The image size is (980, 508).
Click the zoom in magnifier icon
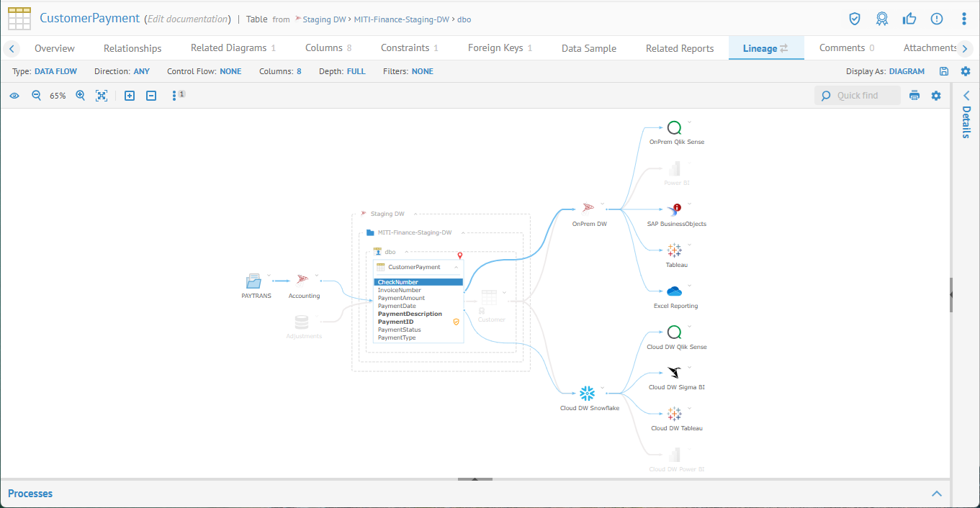click(81, 96)
